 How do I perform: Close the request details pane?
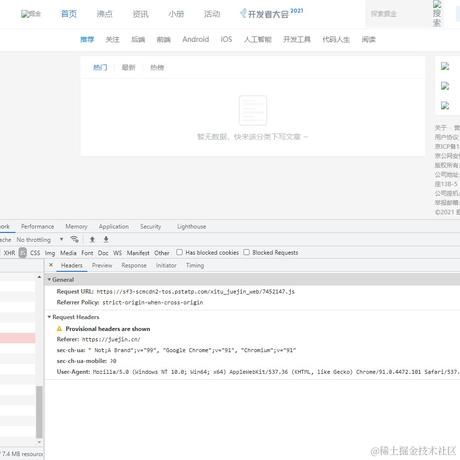click(x=51, y=265)
